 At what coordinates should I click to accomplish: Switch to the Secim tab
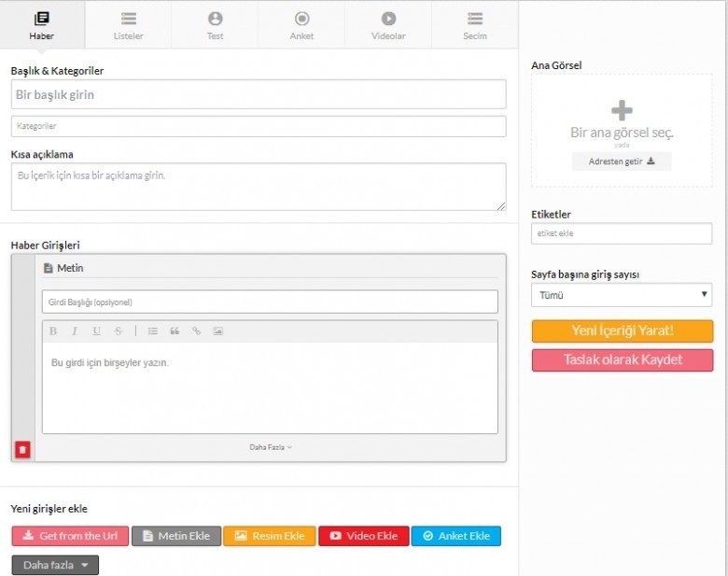[x=475, y=24]
